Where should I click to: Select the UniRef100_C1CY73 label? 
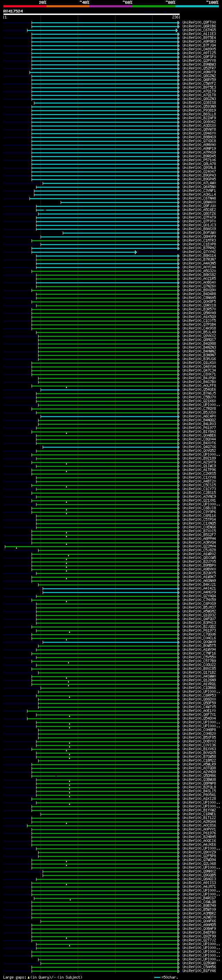(199, 489)
